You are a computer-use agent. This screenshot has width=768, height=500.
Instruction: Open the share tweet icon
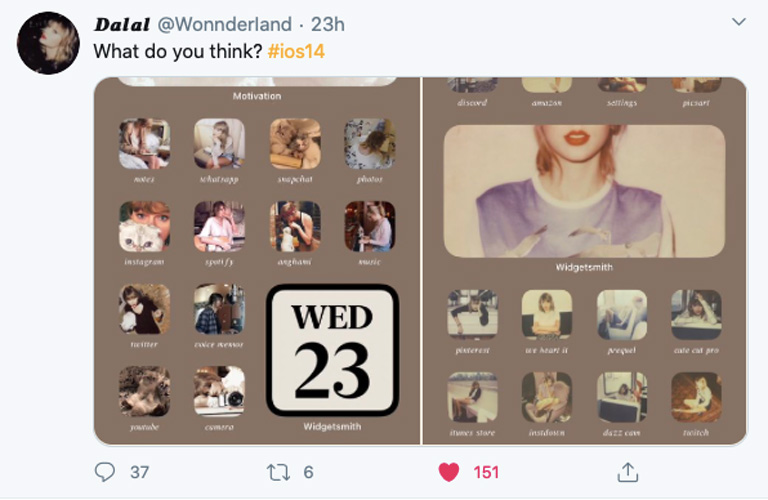pyautogui.click(x=627, y=472)
